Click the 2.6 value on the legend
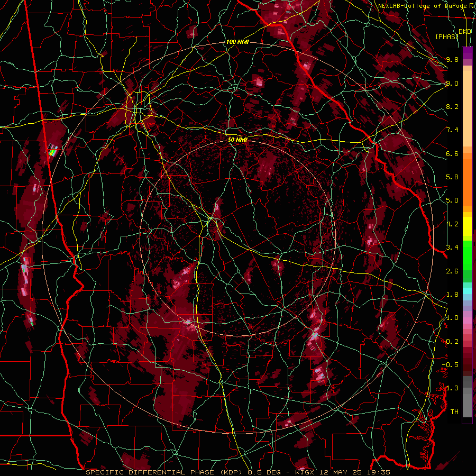476x476 pixels. click(452, 271)
